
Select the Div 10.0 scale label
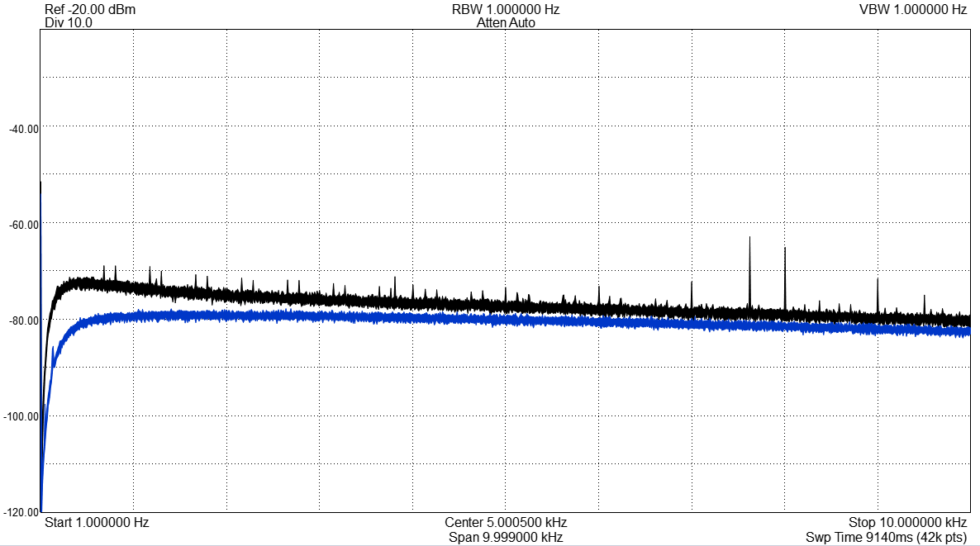(x=69, y=22)
